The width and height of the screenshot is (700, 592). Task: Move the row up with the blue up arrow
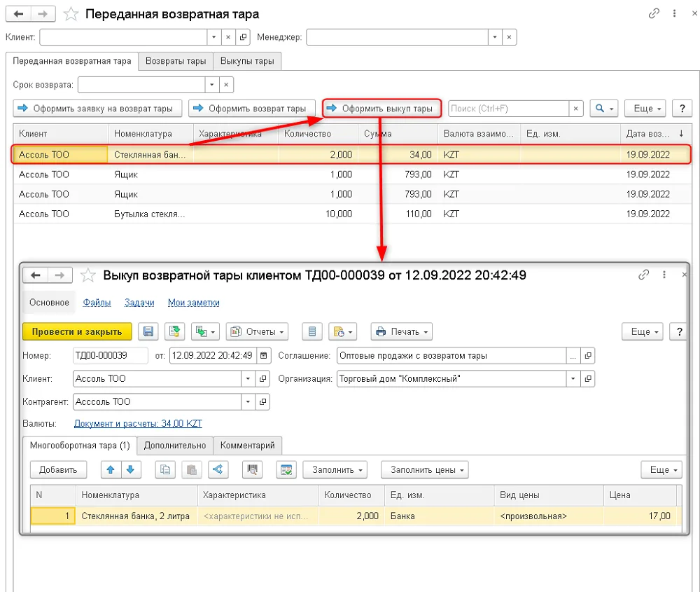(x=111, y=469)
